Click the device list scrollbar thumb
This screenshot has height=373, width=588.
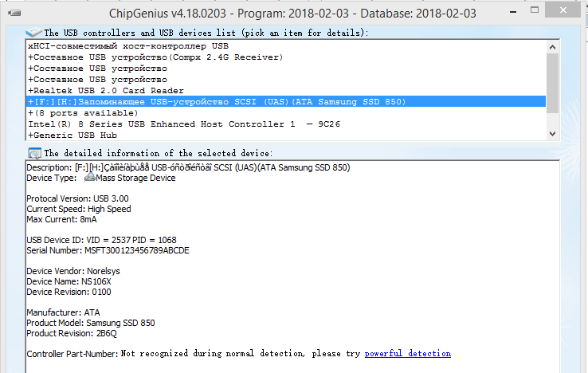click(552, 83)
